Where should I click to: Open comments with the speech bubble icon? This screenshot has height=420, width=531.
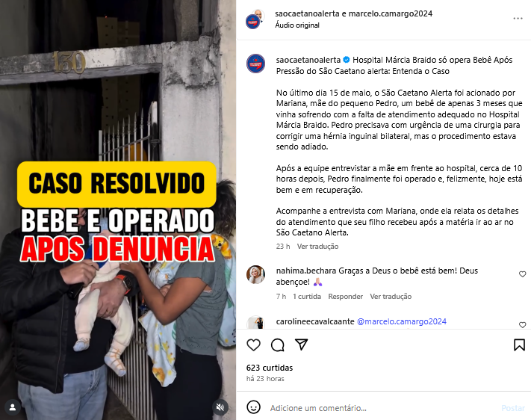point(277,345)
